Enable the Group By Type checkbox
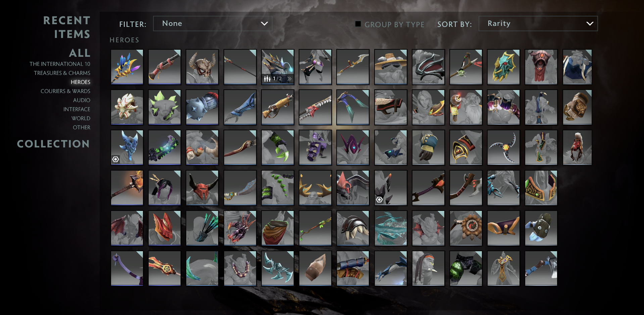644x315 pixels. (x=358, y=24)
